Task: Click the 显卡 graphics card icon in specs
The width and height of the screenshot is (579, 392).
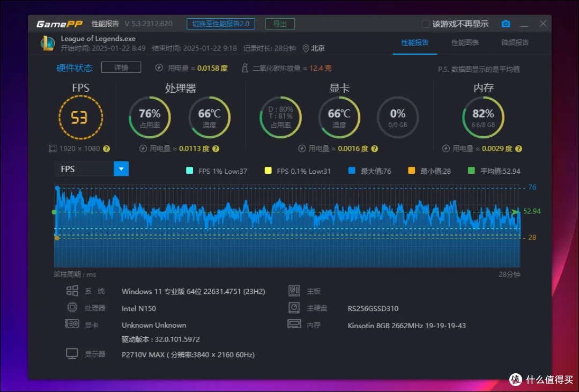Action: pos(72,324)
